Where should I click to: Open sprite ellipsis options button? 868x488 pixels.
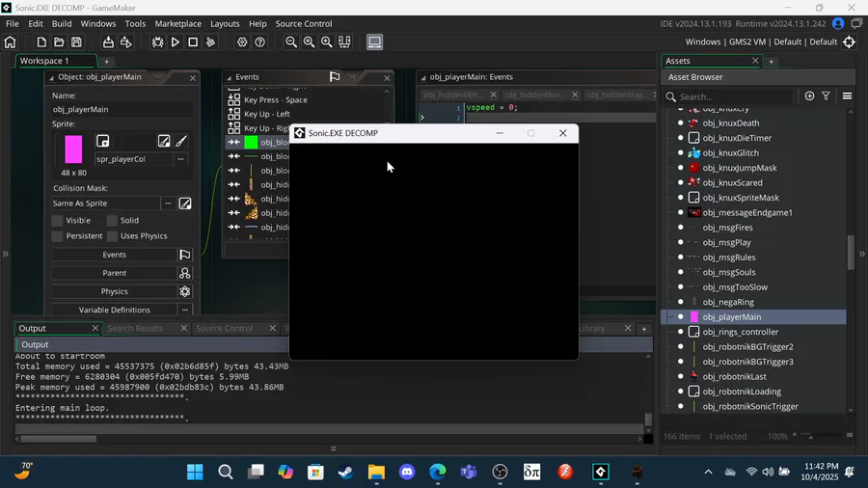(180, 159)
